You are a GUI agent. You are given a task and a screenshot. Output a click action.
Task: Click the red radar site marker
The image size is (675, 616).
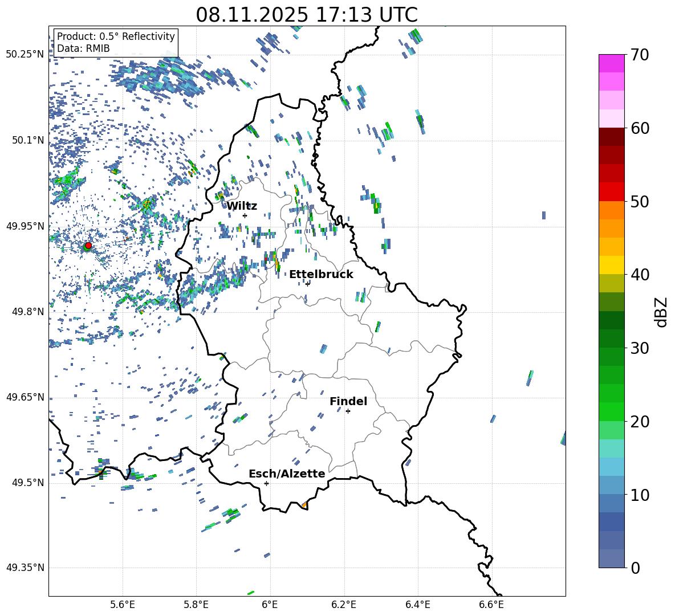click(88, 246)
